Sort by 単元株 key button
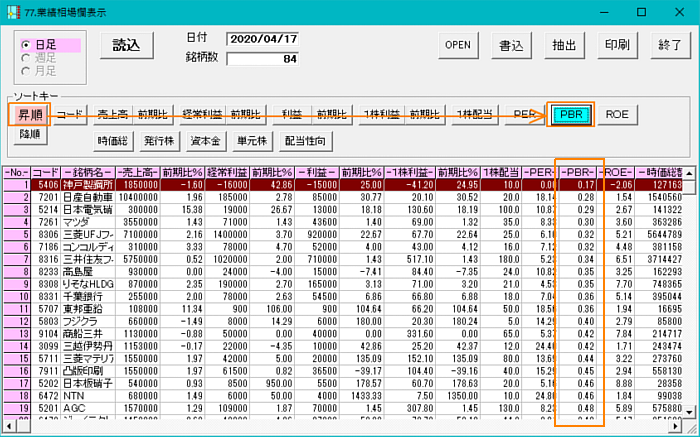Screen dimensions: 700x437 point(252,141)
